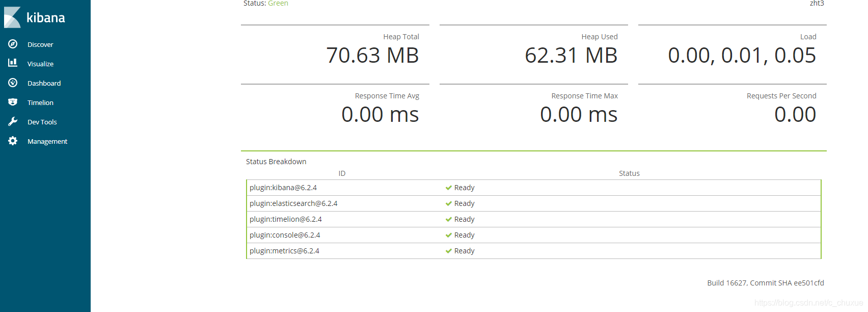This screenshot has height=312, width=868.
Task: Click the green check next to plugin:elasticsearch@6.2.4
Action: pos(449,203)
